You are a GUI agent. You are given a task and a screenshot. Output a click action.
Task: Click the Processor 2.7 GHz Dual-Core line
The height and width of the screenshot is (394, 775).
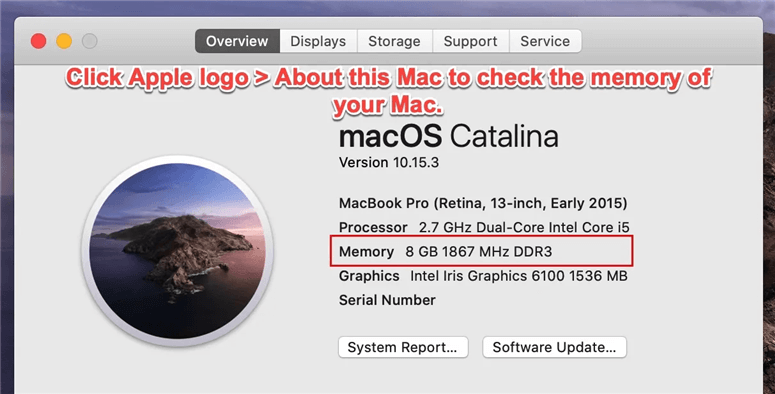pyautogui.click(x=484, y=227)
